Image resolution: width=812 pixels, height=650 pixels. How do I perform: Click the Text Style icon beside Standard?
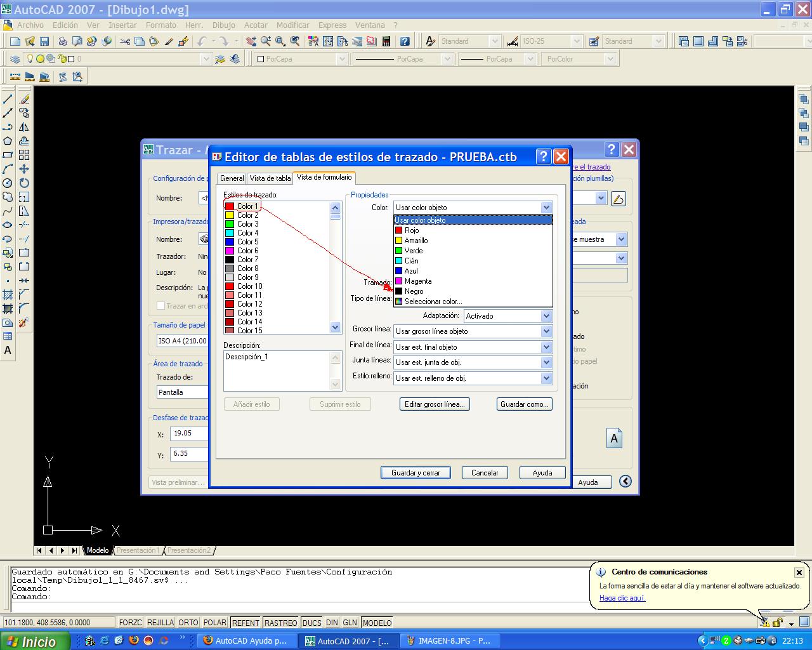[431, 41]
